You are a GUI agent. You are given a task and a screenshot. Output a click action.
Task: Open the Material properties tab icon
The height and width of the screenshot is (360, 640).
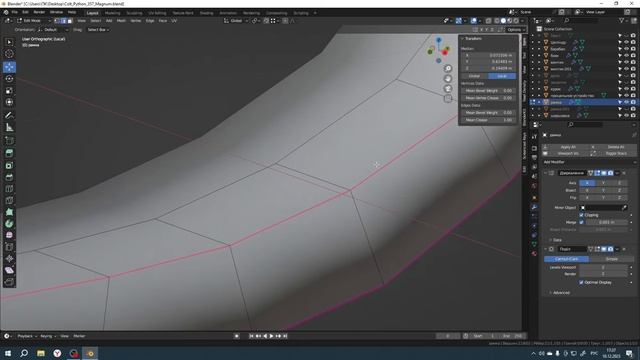tap(534, 253)
